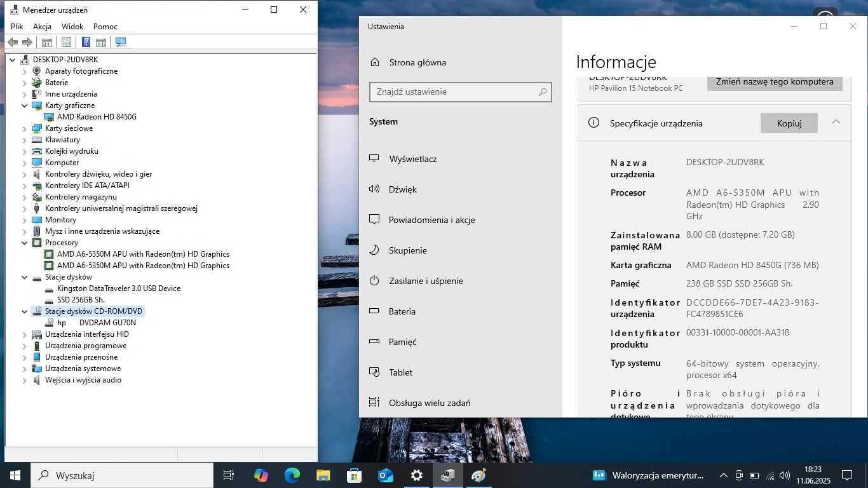868x488 pixels.
Task: Expand the Kontrolery magazynu arrow
Action: [25, 197]
